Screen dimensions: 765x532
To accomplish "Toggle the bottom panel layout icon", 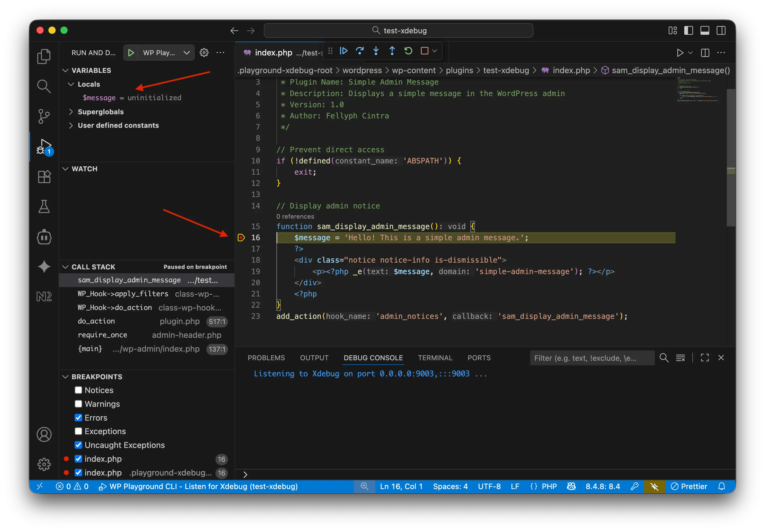I will (705, 31).
